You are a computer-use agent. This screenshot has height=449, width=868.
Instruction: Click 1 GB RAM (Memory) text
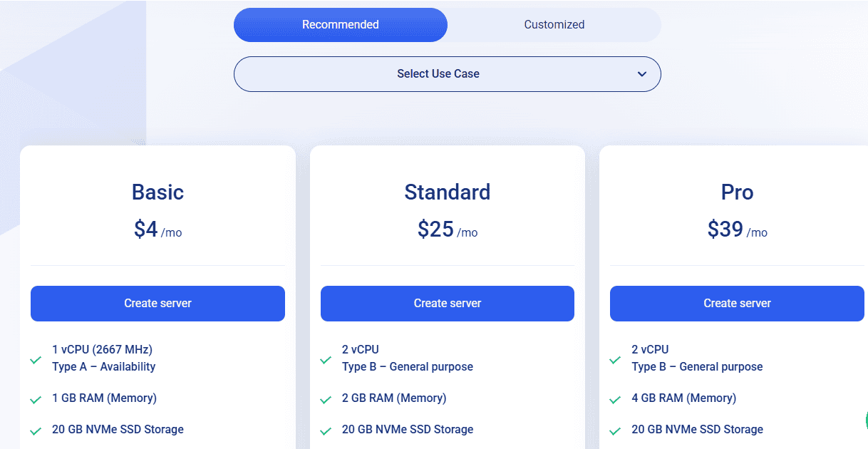[104, 398]
